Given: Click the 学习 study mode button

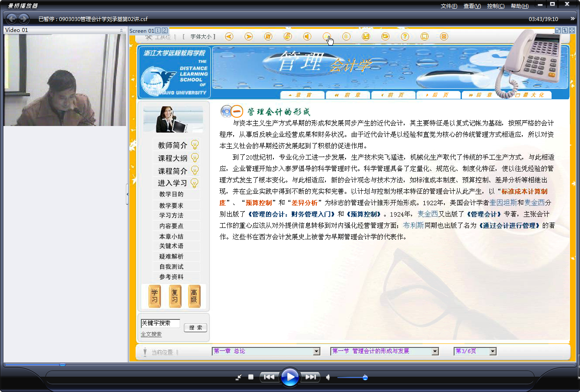Looking at the screenshot, I should pyautogui.click(x=155, y=296).
